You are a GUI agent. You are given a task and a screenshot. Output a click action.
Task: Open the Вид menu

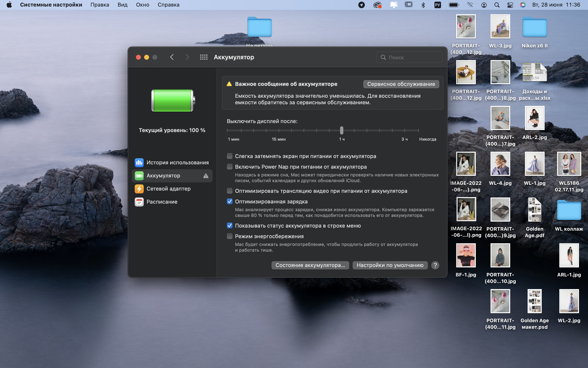click(x=122, y=5)
